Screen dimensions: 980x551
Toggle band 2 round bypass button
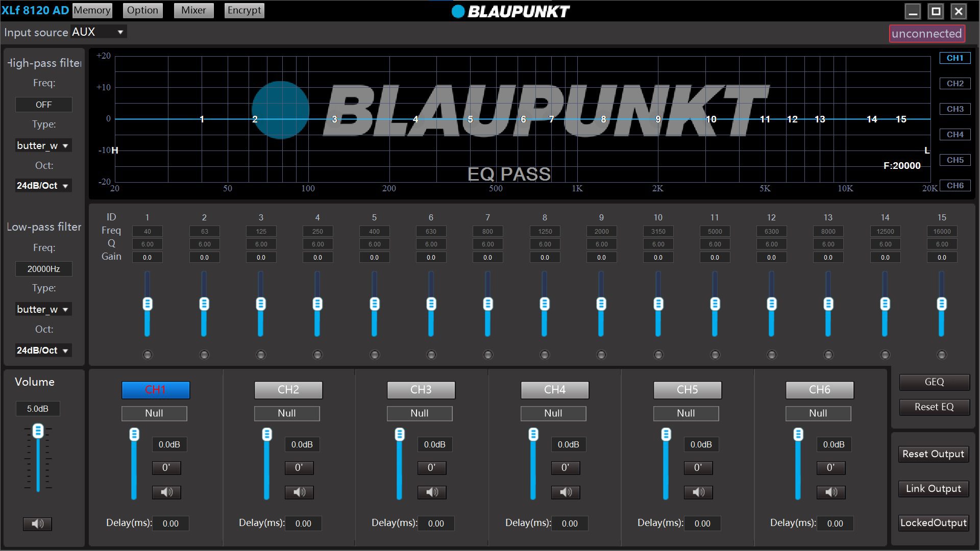(204, 355)
